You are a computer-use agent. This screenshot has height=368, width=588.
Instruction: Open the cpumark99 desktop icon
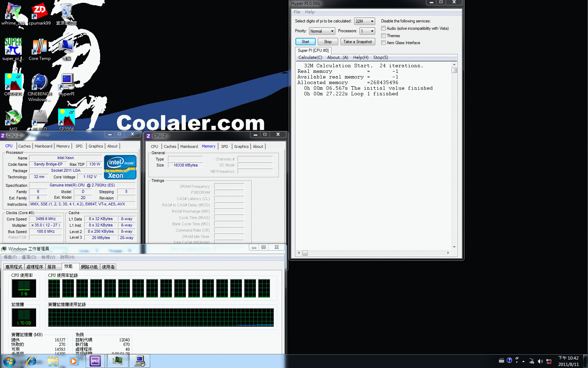[x=40, y=13]
